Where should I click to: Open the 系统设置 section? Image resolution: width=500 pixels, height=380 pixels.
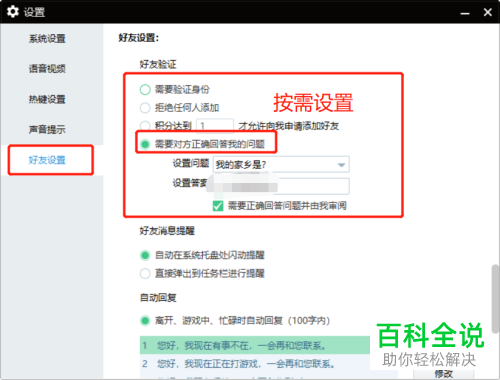(x=47, y=39)
